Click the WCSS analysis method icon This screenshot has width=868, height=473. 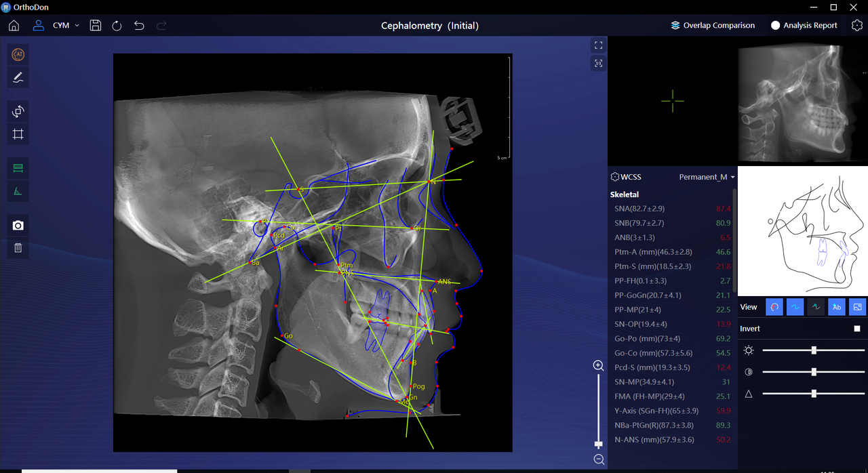pyautogui.click(x=615, y=177)
